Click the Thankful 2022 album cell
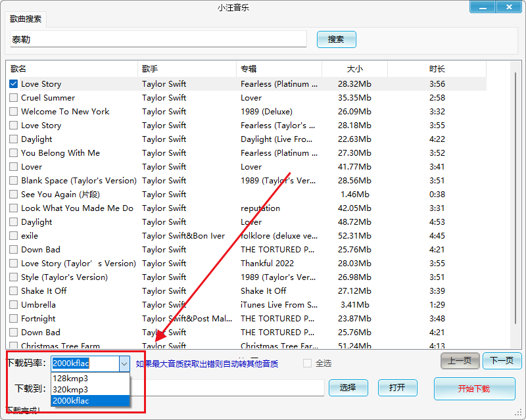The height and width of the screenshot is (420, 526). [x=267, y=264]
